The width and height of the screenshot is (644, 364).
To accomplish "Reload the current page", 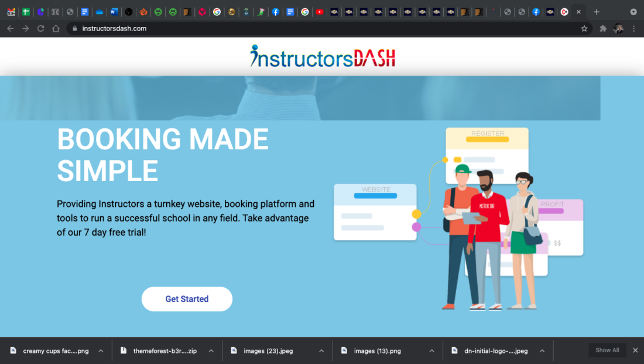I will coord(40,29).
